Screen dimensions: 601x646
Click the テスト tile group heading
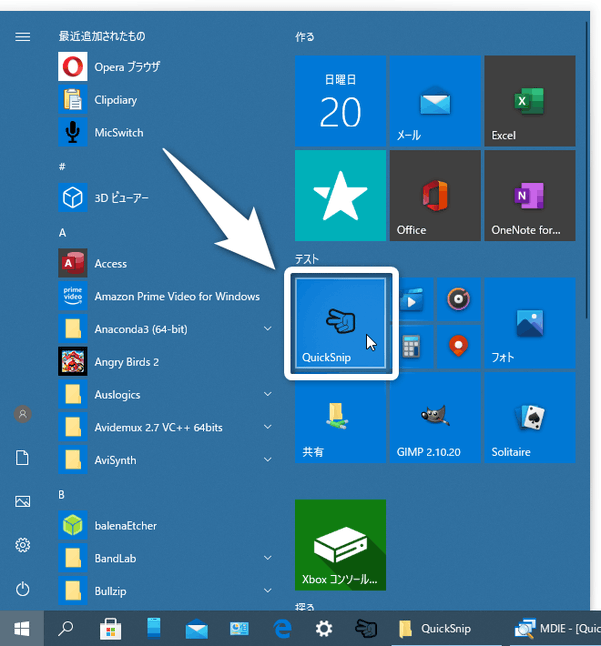[307, 259]
